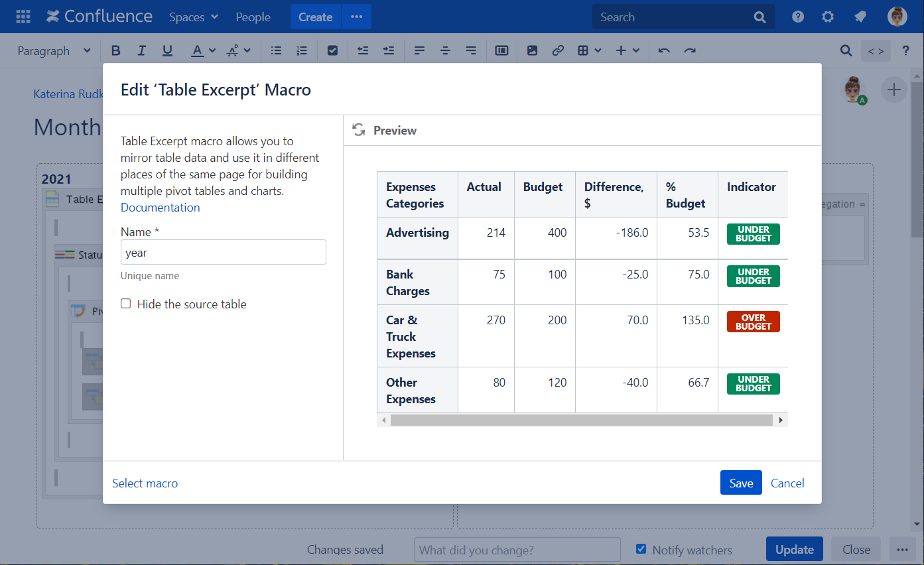Click the Bold formatting icon

[116, 50]
